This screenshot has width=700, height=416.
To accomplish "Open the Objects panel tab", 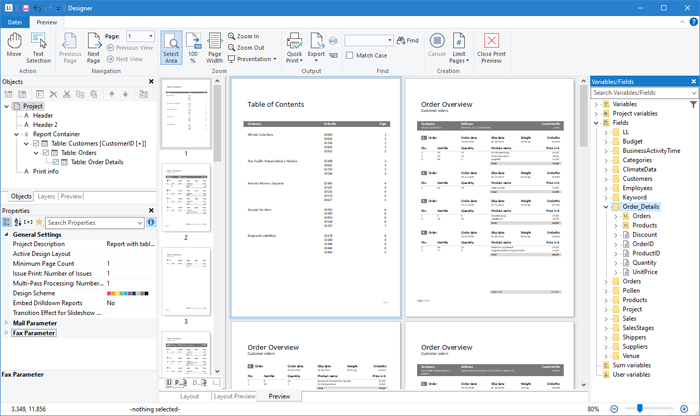I will 21,196.
